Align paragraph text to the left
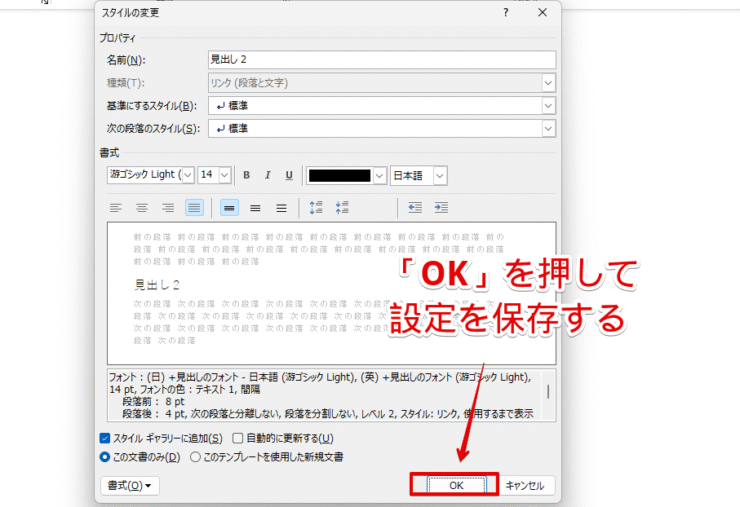740x507 pixels. coord(116,208)
